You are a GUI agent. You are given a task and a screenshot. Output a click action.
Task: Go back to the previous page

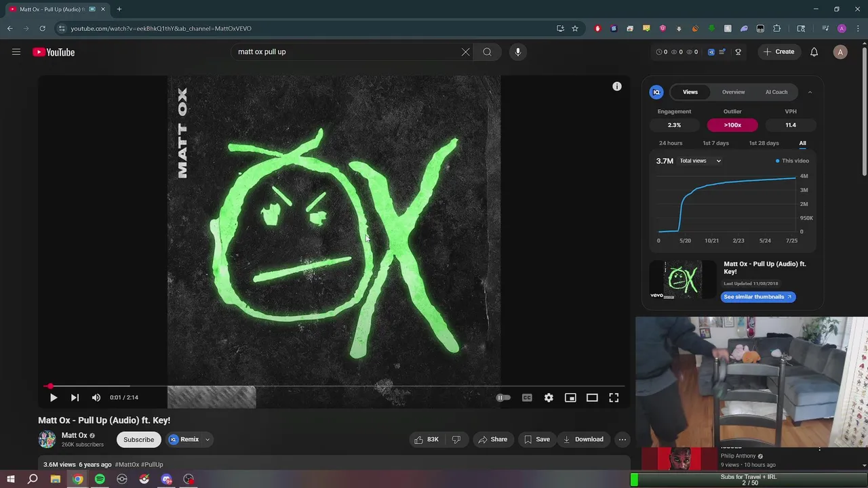(9, 28)
